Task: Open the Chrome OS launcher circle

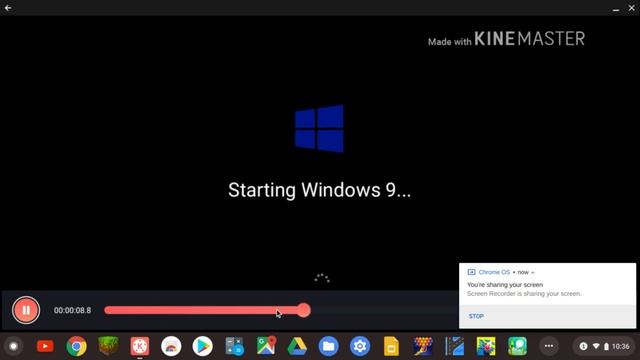Action: (x=13, y=347)
